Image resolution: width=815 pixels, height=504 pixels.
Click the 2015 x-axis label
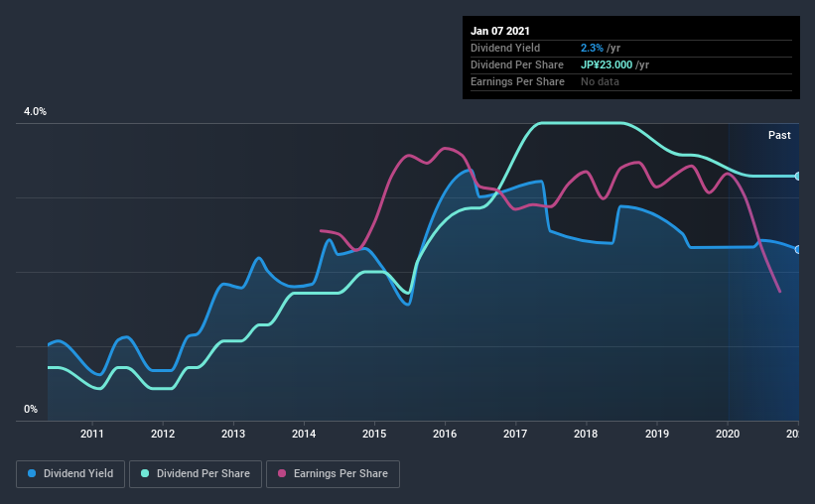coord(374,434)
